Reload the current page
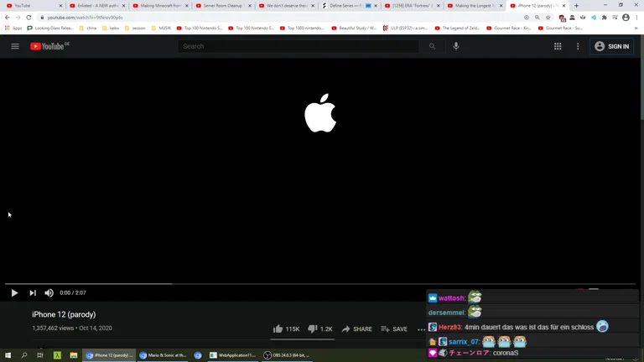Image resolution: width=644 pixels, height=362 pixels. click(x=29, y=18)
